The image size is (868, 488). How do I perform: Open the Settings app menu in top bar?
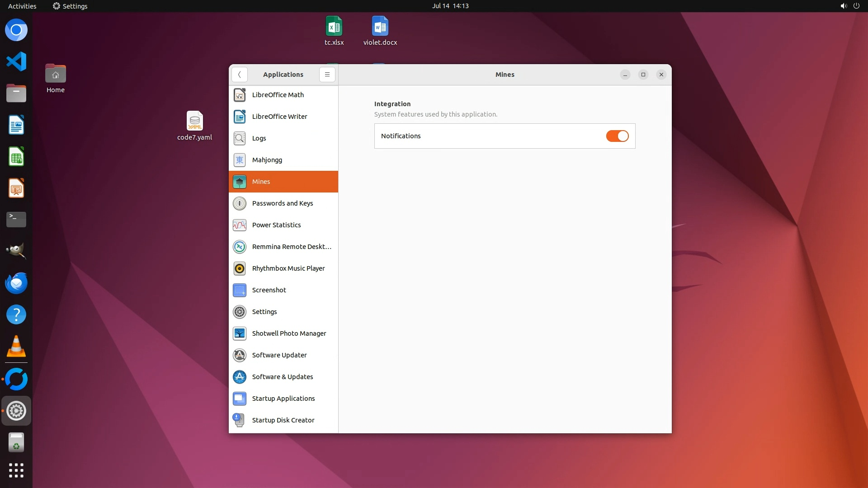coord(70,6)
